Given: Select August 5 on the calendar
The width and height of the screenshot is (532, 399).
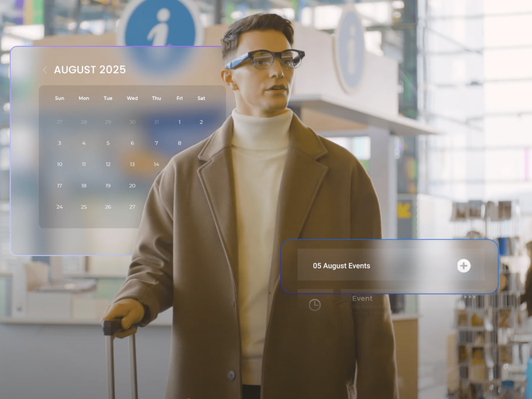Looking at the screenshot, I should (108, 143).
